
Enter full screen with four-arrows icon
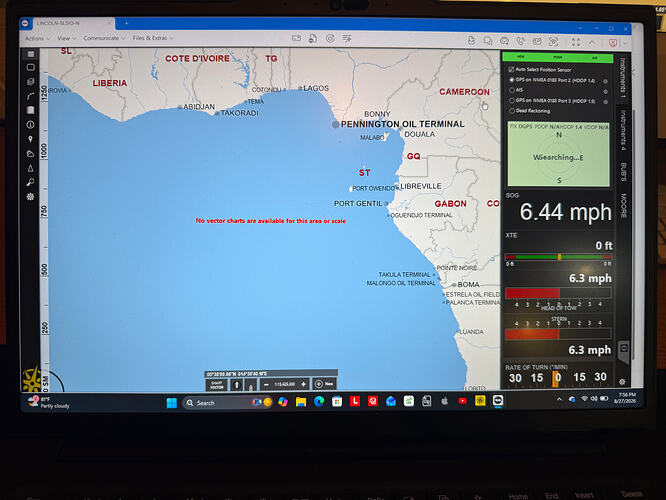click(x=576, y=42)
